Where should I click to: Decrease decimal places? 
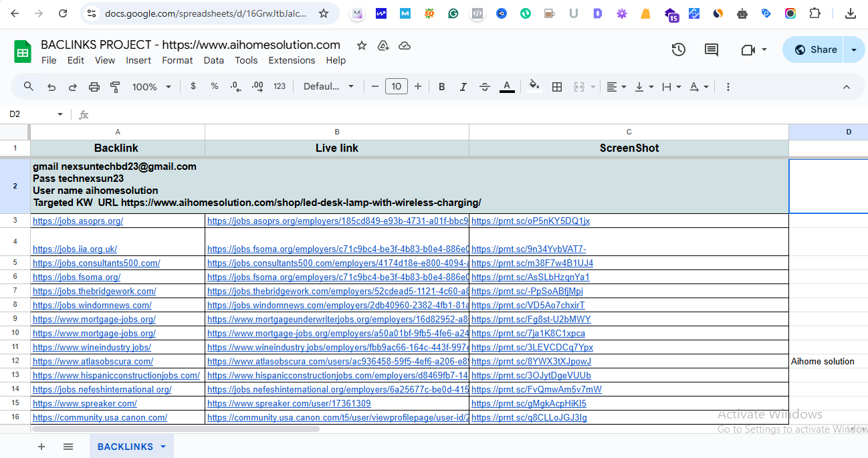(235, 86)
